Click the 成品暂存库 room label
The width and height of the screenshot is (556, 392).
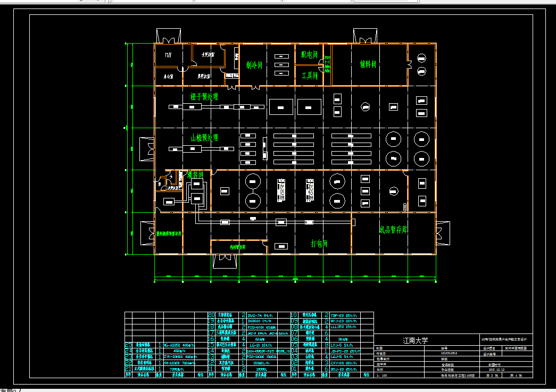click(393, 230)
